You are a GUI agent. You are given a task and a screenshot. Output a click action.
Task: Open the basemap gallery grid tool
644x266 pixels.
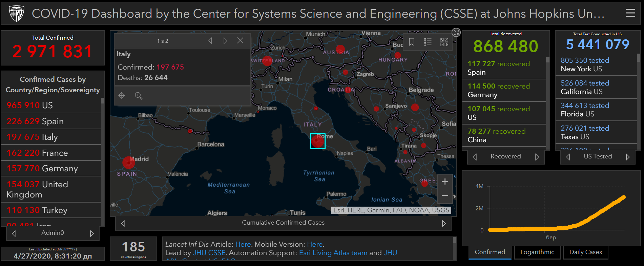[x=444, y=42]
